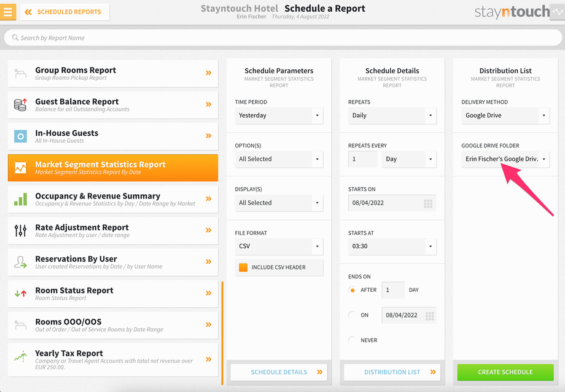Select Market Segment Statistics Report item
Screen dimensions: 565x392
point(113,168)
